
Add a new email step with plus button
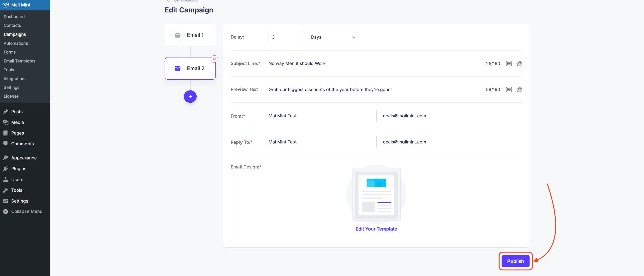(190, 97)
